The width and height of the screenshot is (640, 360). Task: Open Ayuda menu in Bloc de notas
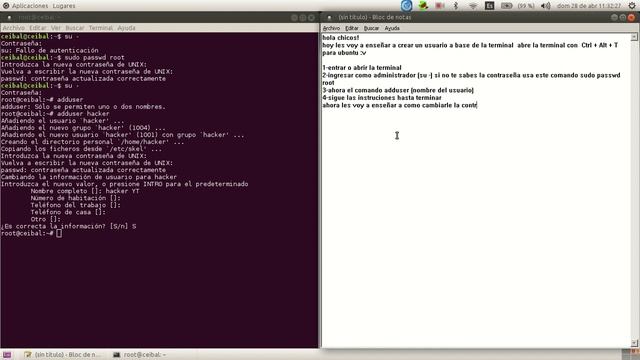point(392,28)
